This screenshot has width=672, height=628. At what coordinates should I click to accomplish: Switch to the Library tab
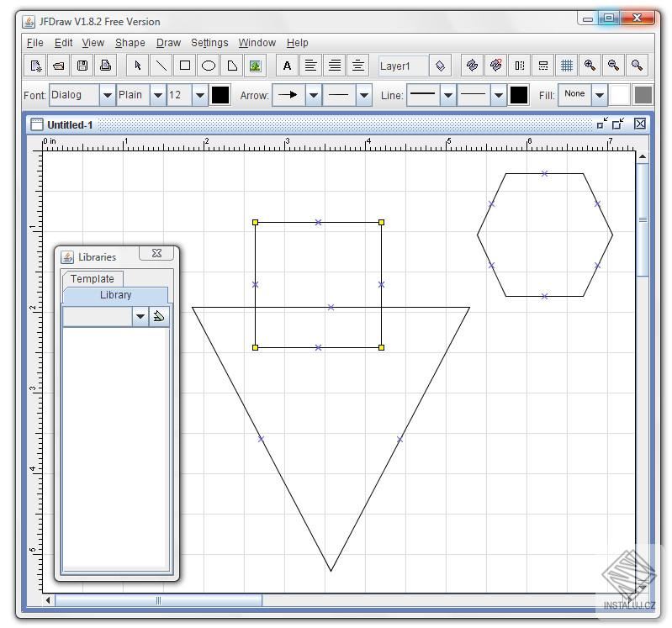pyautogui.click(x=116, y=295)
